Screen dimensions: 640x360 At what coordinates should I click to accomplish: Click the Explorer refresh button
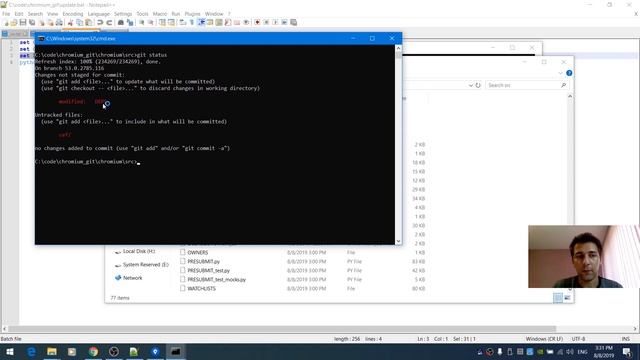[x=478, y=85]
